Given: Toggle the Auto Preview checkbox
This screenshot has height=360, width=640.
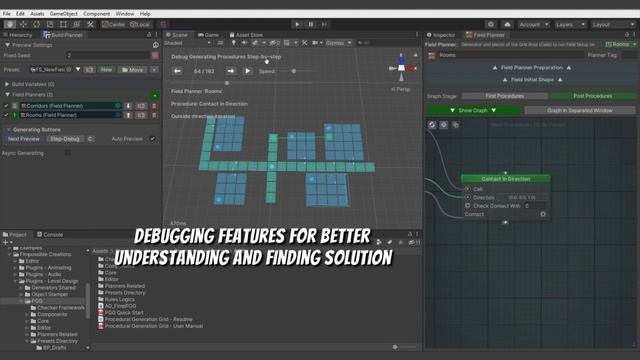Looking at the screenshot, I should pos(152,139).
